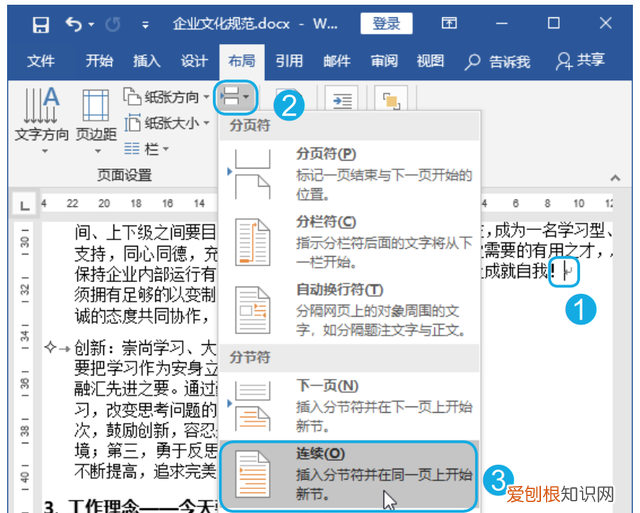
Task: Choose 连续(O) continuous section break
Action: (349, 475)
